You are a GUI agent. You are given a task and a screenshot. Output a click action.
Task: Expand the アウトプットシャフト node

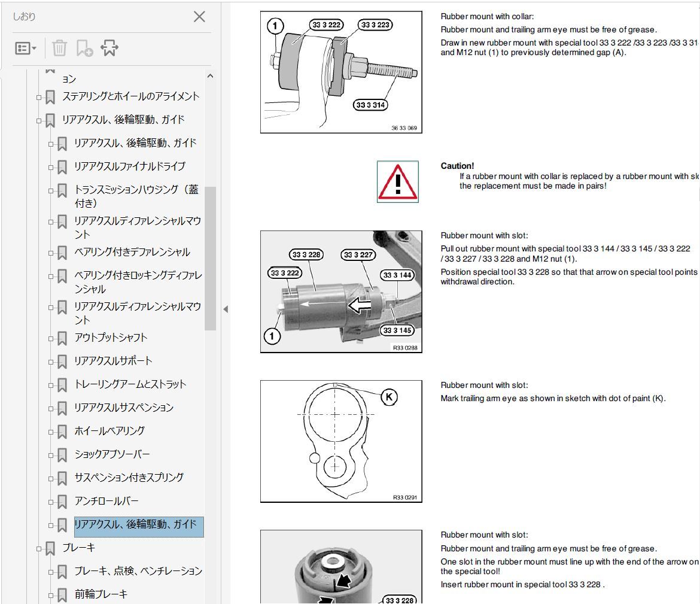51,339
